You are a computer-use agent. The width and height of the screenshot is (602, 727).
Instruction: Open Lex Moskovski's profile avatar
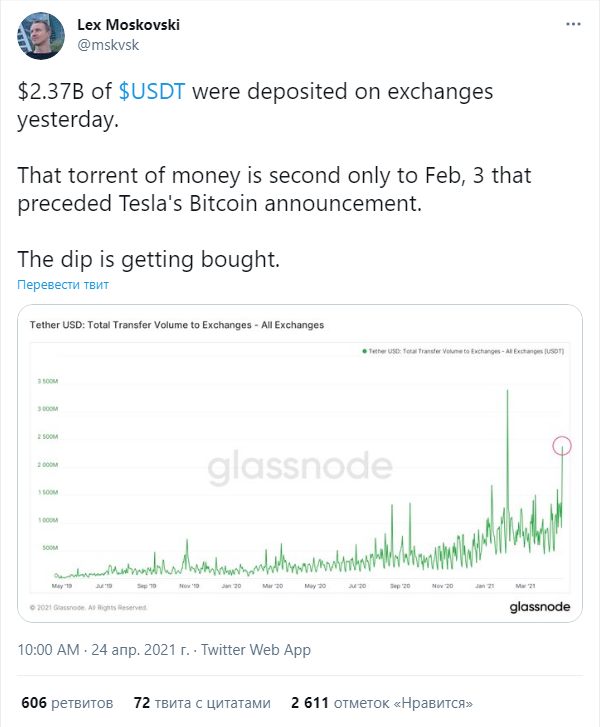(41, 36)
